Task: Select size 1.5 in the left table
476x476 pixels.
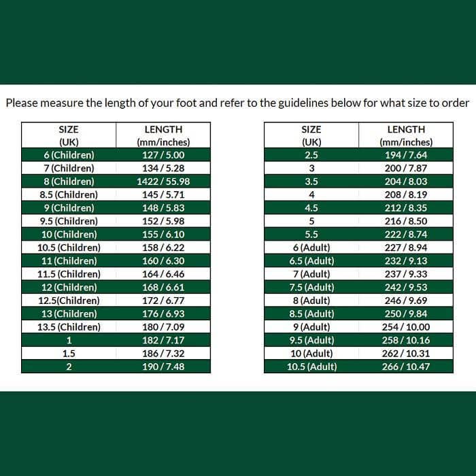Action: tap(69, 354)
